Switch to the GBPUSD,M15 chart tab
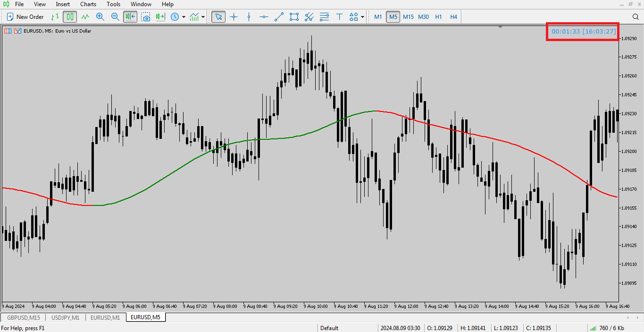Screen dimensions: 644x332 pos(24,317)
